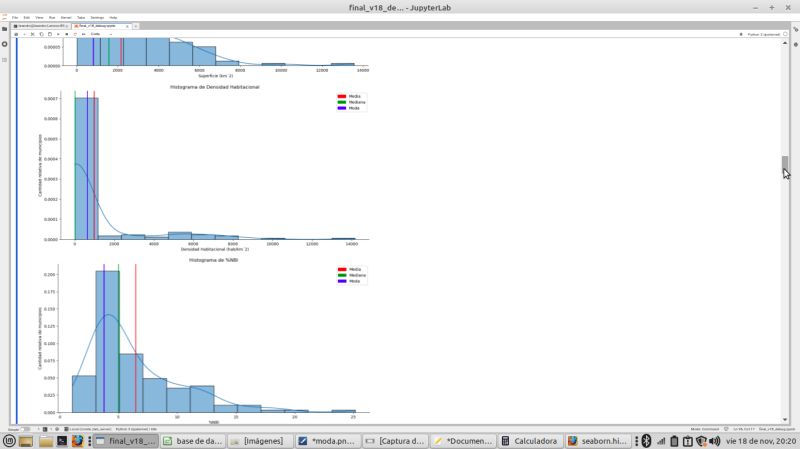Open the Settings menu
The width and height of the screenshot is (800, 449).
(x=97, y=17)
